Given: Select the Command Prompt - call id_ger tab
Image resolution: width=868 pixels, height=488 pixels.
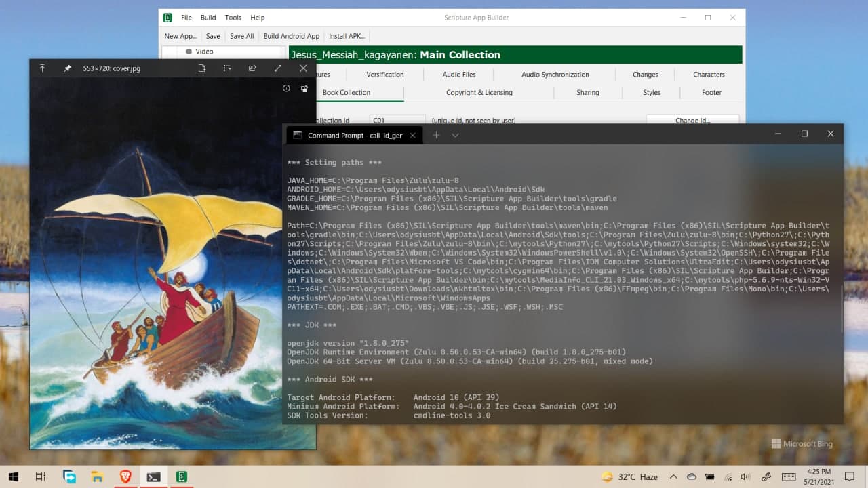Looking at the screenshot, I should click(x=355, y=135).
